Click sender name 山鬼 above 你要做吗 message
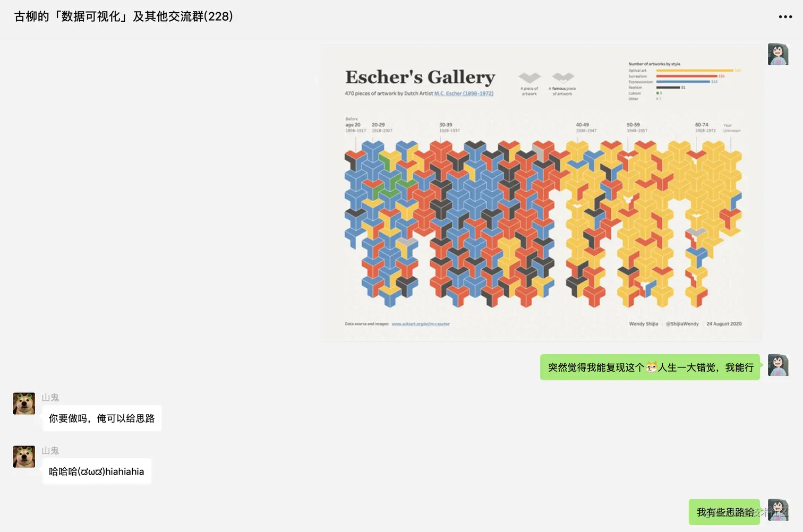This screenshot has height=532, width=803. coord(50,398)
